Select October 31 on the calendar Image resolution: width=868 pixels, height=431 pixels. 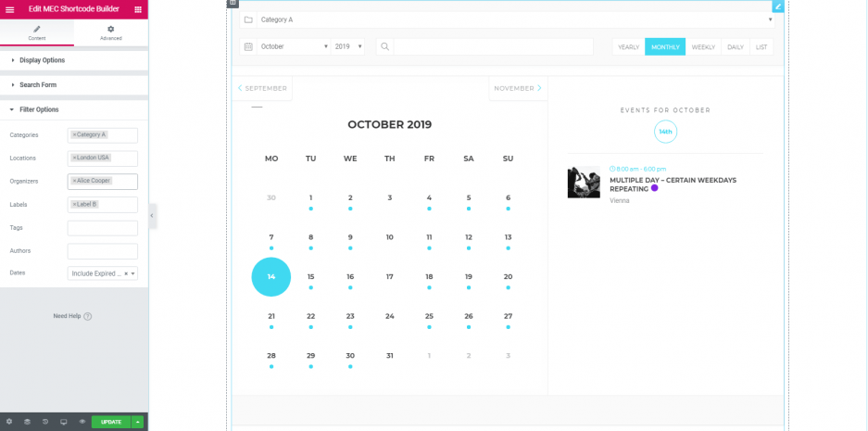point(390,356)
